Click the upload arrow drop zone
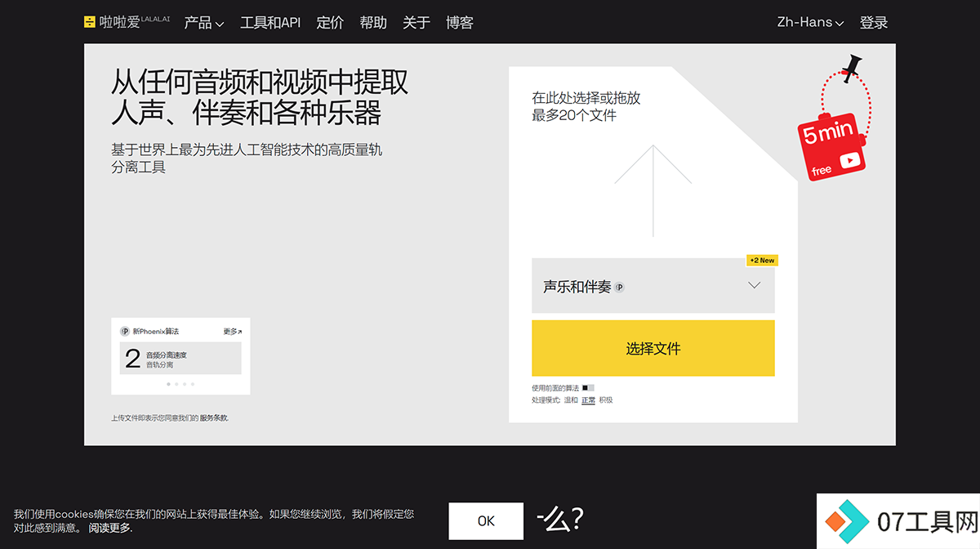The image size is (980, 549). click(x=653, y=191)
